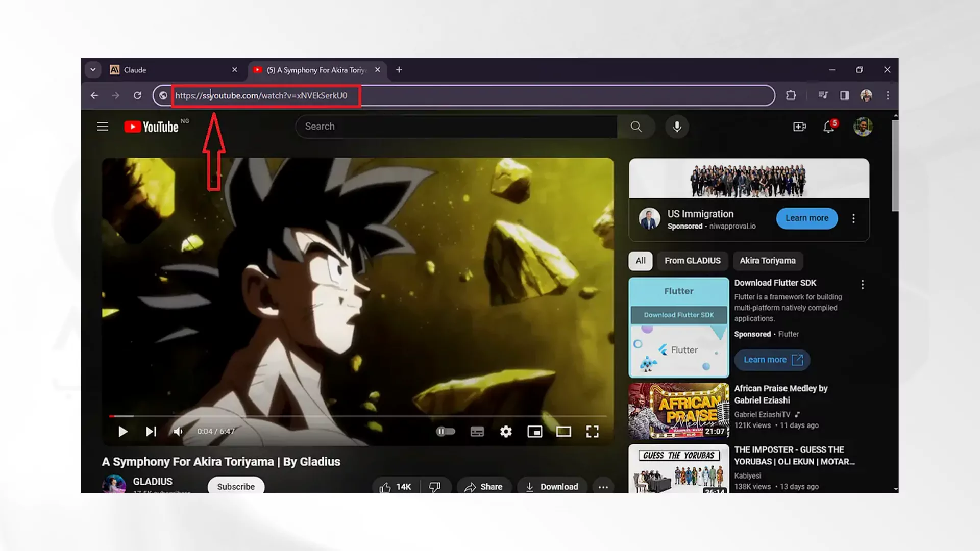This screenshot has width=980, height=551.
Task: Open video settings gear
Action: [506, 432]
